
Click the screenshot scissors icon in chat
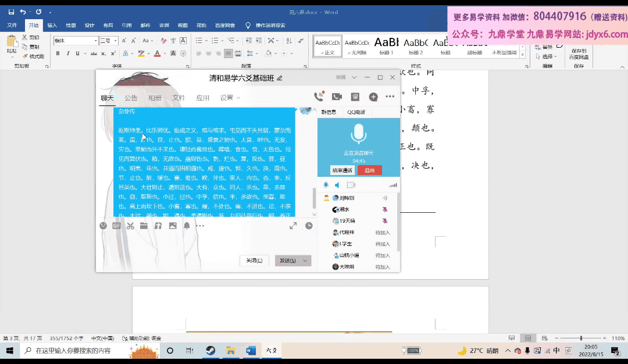[130, 226]
